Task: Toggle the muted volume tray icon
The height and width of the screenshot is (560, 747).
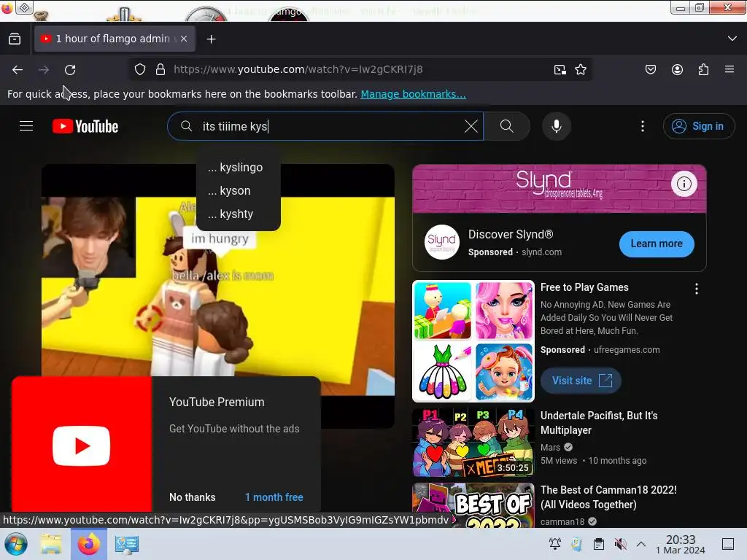Action: [x=620, y=544]
